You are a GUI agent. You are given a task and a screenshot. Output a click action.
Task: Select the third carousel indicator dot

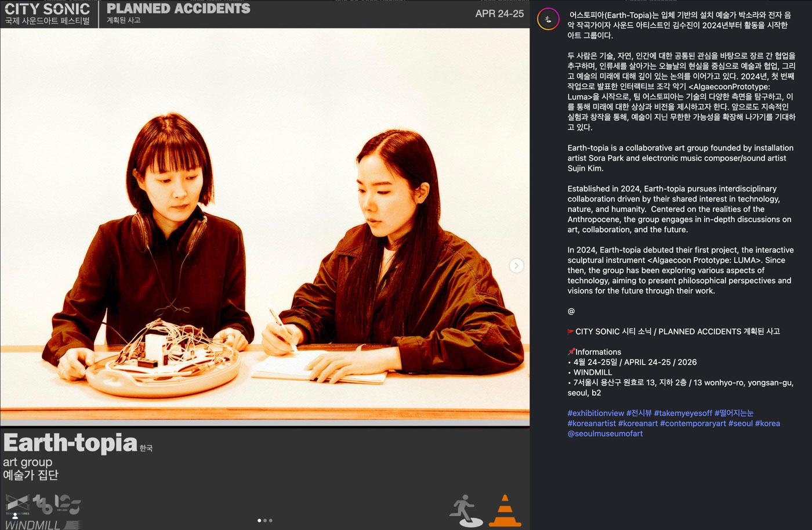270,521
